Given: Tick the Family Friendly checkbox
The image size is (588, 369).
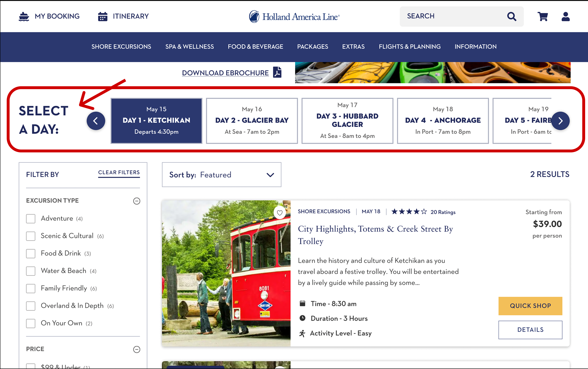Looking at the screenshot, I should tap(31, 288).
